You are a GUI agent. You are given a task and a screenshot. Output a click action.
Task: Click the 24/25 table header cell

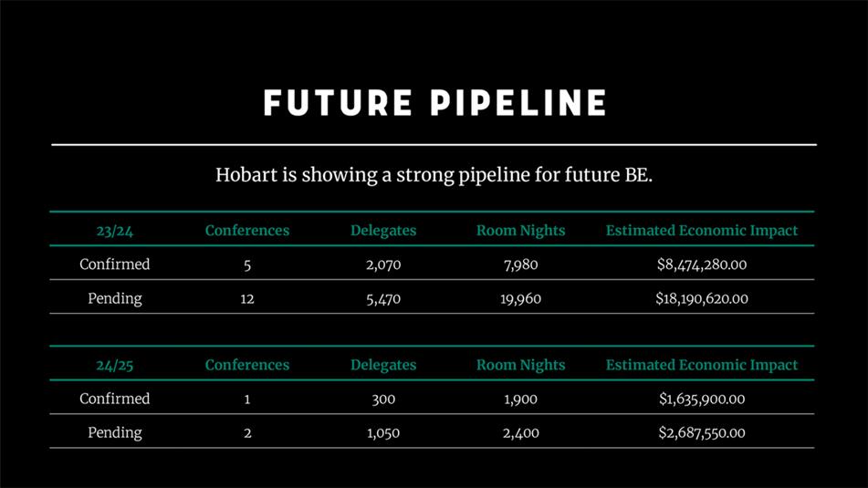click(x=115, y=365)
